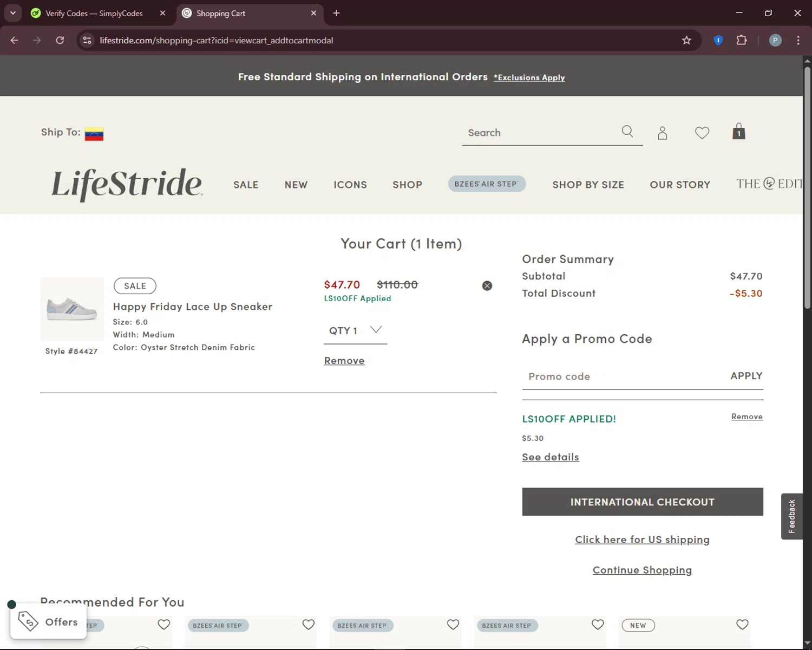
Task: Click the scrollbar up arrow
Action: click(807, 60)
